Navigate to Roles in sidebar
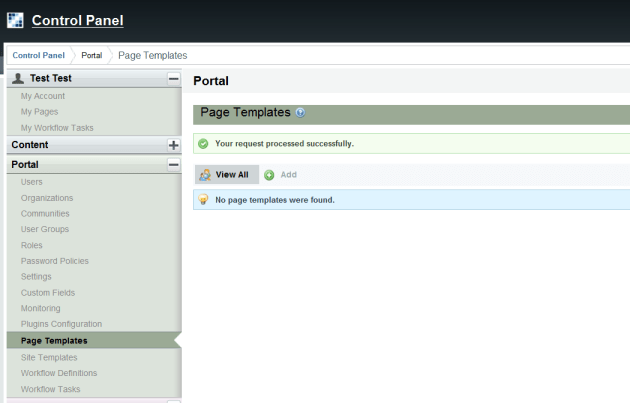Viewport: 630px width, 403px height. pos(32,245)
